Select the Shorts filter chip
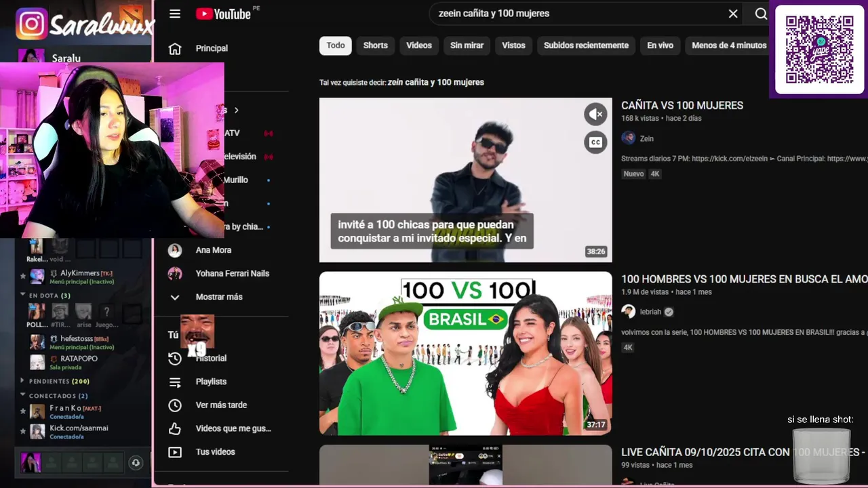 (376, 45)
